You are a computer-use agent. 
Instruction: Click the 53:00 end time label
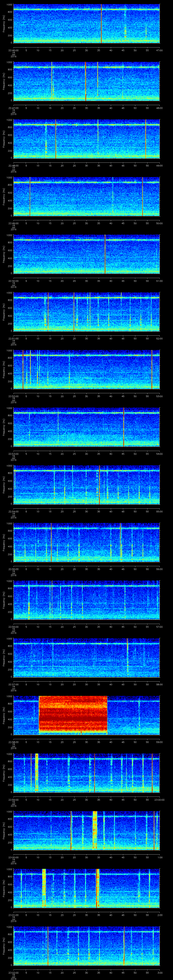159,396
